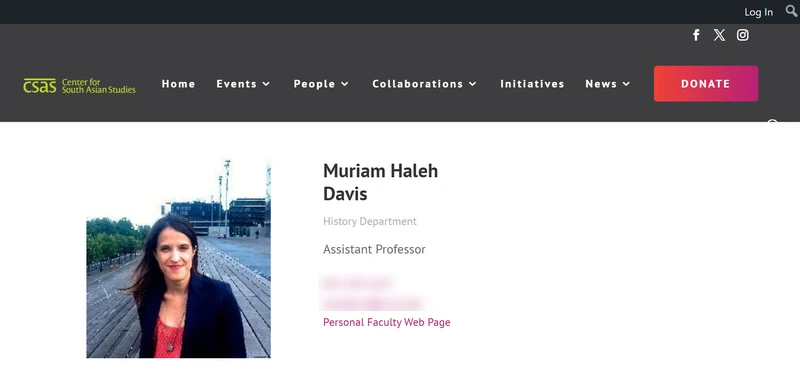
Task: Go to the Home menu item
Action: click(x=179, y=84)
